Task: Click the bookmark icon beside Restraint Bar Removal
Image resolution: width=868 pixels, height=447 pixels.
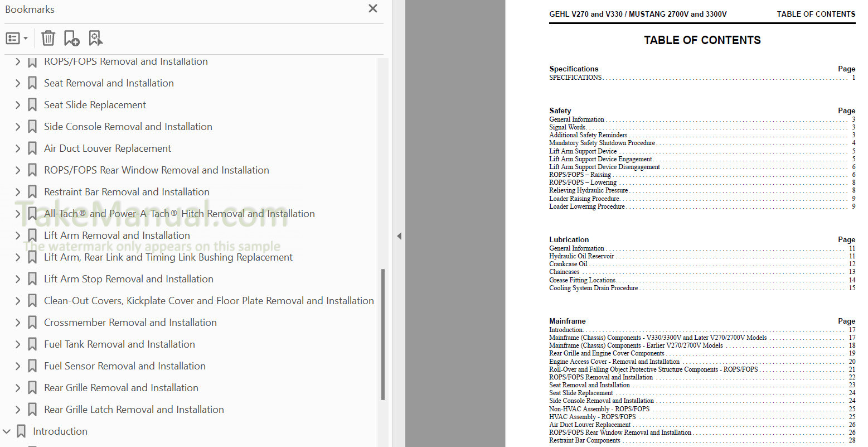Action: [32, 192]
